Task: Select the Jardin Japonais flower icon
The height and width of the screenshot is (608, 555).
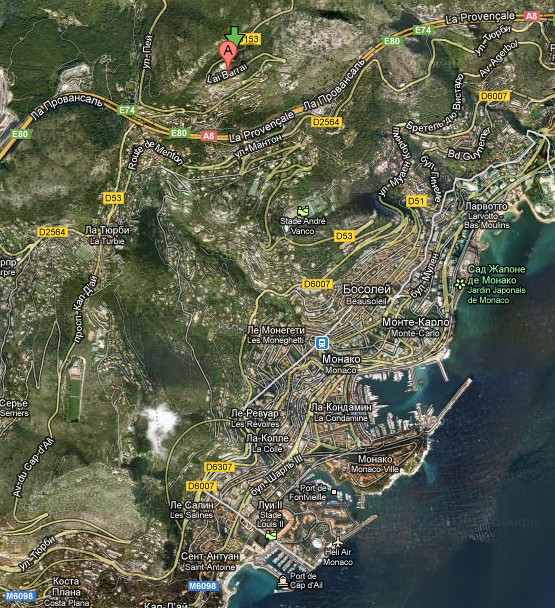Action: [460, 284]
